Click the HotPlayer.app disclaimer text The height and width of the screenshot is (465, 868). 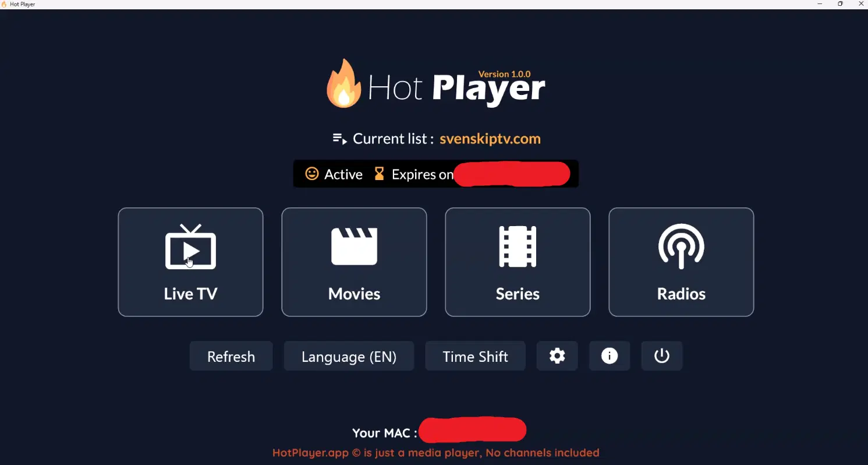[436, 453]
